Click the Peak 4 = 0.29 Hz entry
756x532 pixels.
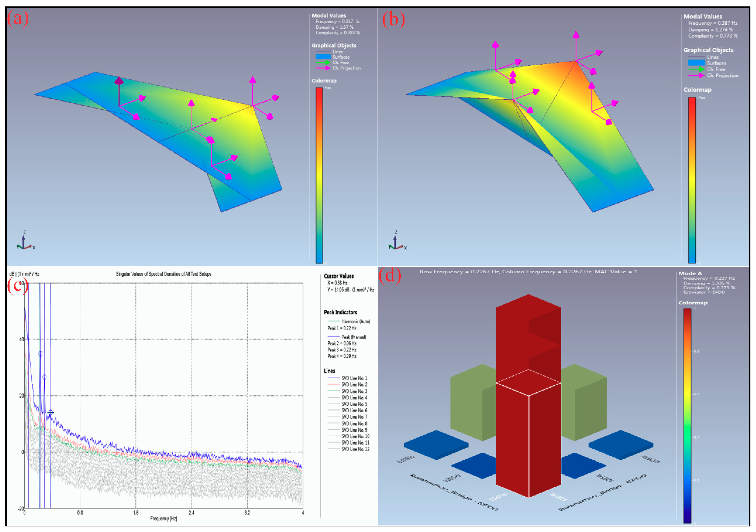[x=342, y=356]
